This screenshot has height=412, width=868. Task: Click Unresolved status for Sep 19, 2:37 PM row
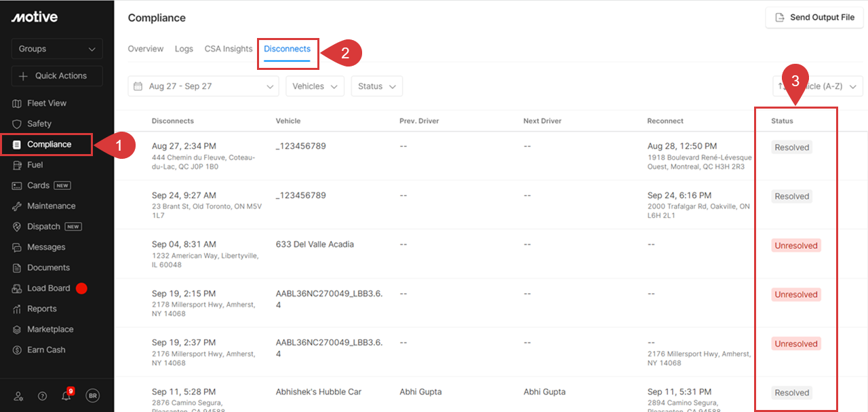pyautogui.click(x=796, y=344)
